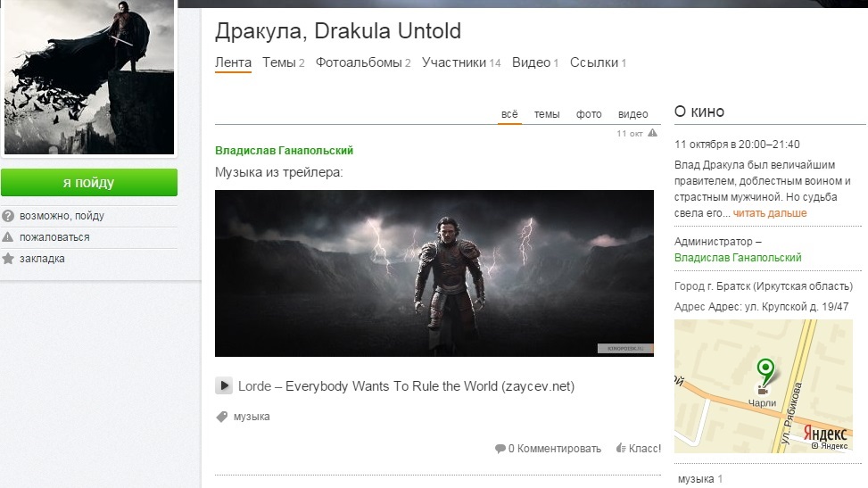Viewport: 868px width, 488px height.
Task: Click the address text 'ул. Крупской д. 19/47'
Action: click(797, 306)
